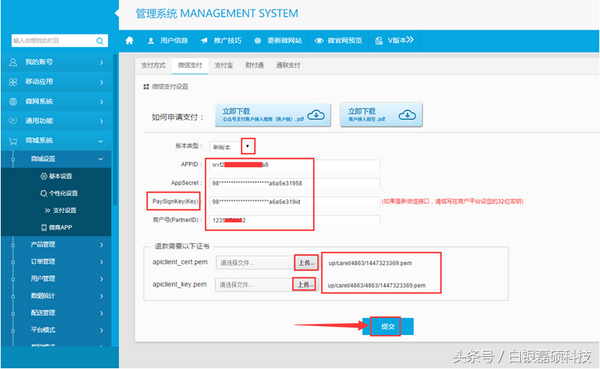Open the 版本类型 dropdown

(x=248, y=146)
